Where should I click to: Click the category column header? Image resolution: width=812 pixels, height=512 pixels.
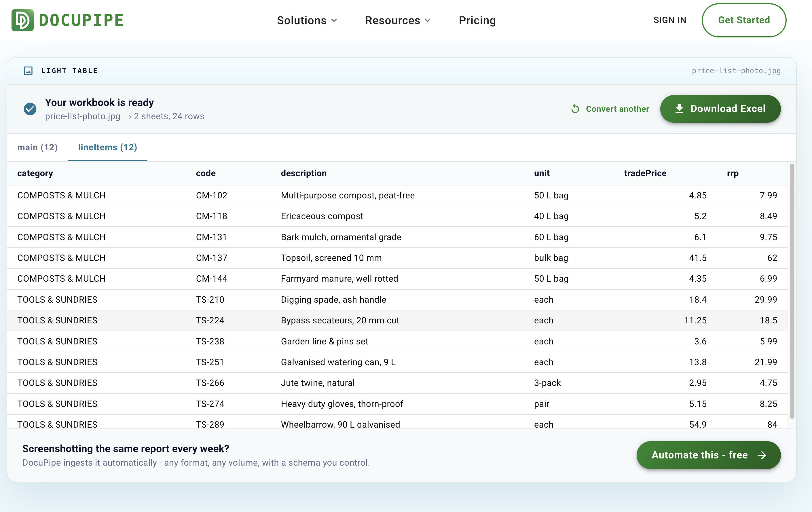click(x=35, y=173)
